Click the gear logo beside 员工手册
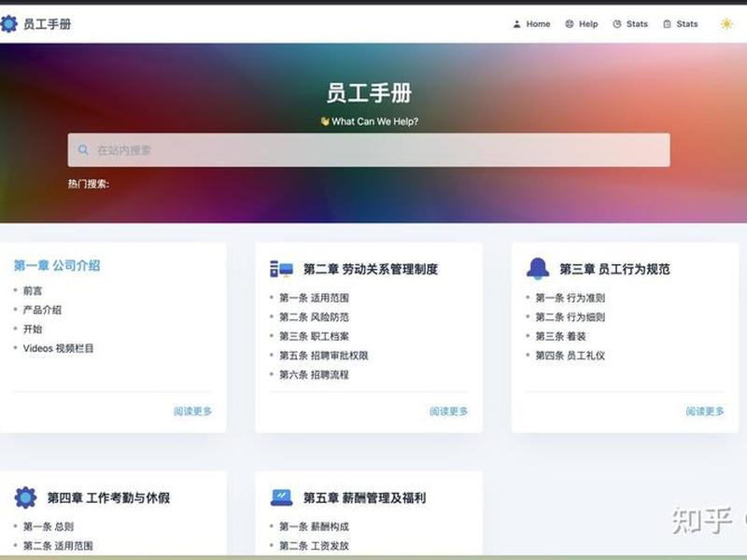 click(x=8, y=23)
